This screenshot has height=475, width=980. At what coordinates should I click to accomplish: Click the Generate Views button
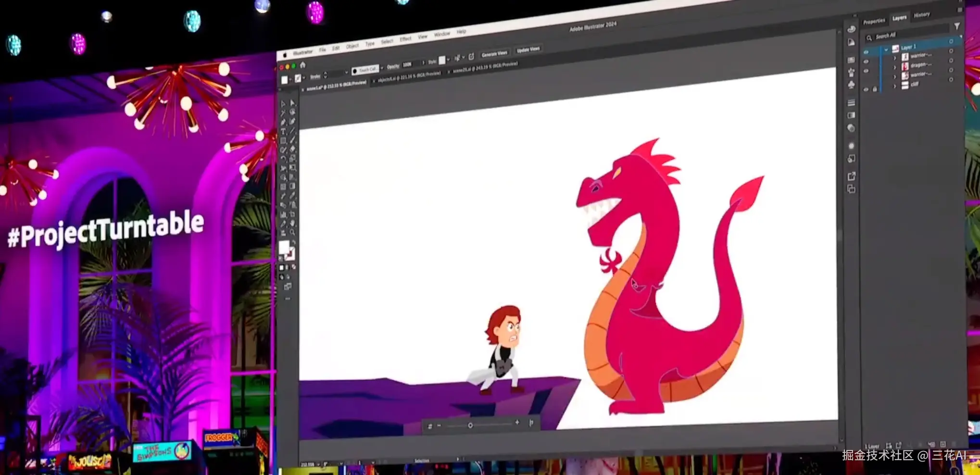click(x=494, y=54)
